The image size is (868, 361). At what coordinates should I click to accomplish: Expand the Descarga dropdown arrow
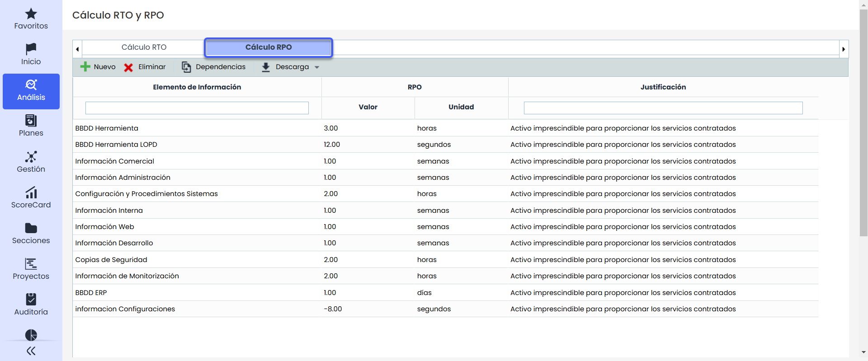pyautogui.click(x=317, y=67)
